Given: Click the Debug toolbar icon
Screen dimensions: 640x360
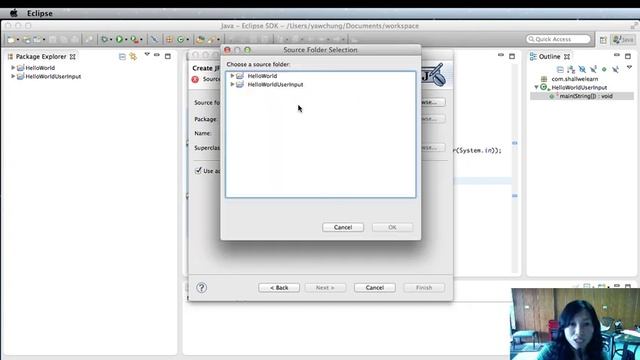Looking at the screenshot, I should (x=105, y=40).
